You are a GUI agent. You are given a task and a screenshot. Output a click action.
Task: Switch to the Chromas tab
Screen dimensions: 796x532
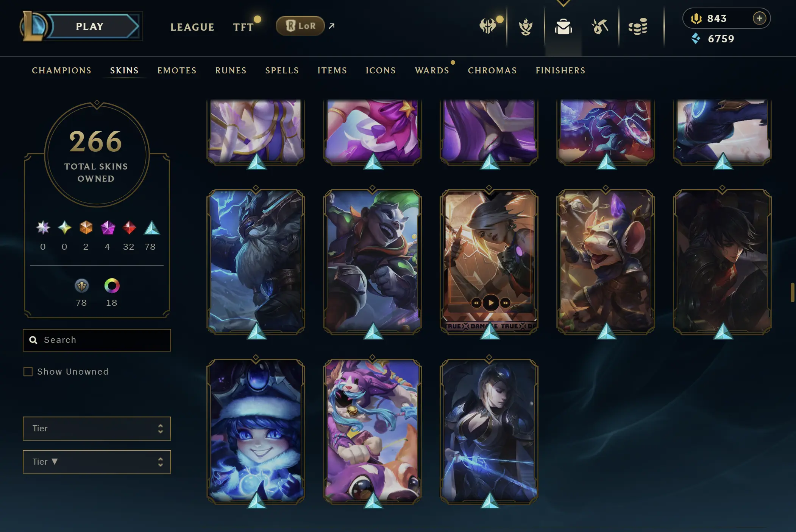(492, 70)
